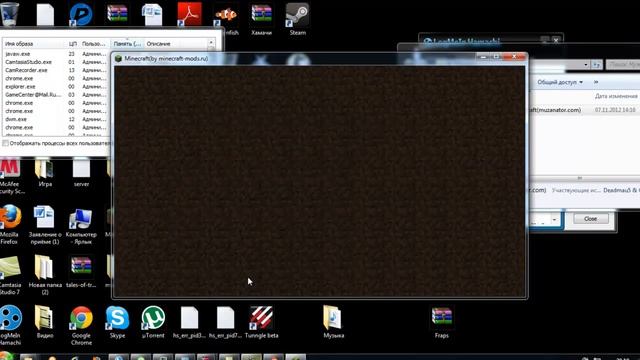The width and height of the screenshot is (640, 360).
Task: Open the Новая папка (2) folder
Action: (45, 275)
